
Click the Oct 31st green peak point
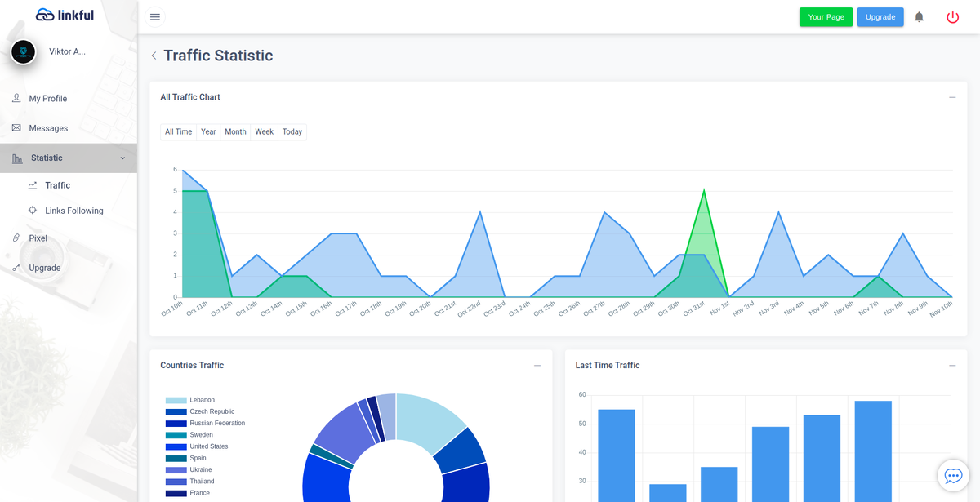click(704, 191)
